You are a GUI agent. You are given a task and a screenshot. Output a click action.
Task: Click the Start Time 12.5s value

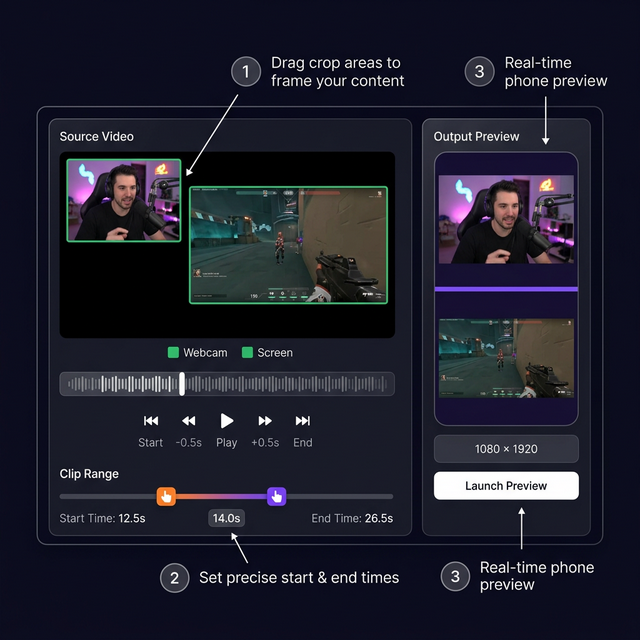tap(132, 518)
